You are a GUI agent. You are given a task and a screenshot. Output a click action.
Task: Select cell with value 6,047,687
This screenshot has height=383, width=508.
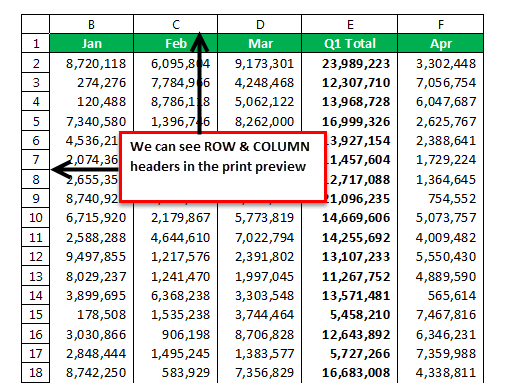(x=440, y=101)
